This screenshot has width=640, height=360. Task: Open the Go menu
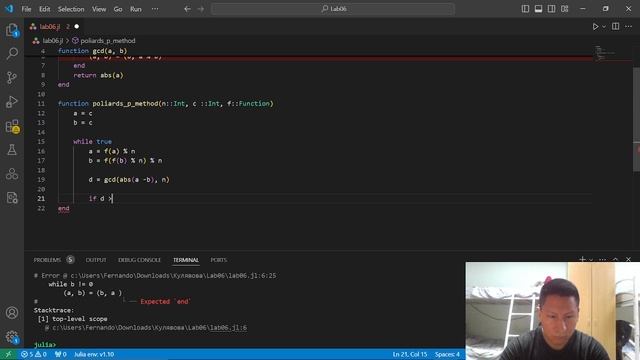(x=118, y=9)
